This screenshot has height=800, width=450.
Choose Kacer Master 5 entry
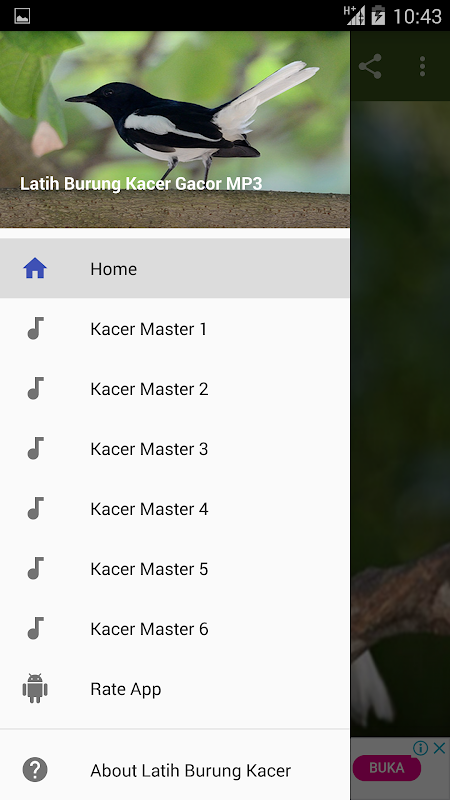tap(174, 569)
